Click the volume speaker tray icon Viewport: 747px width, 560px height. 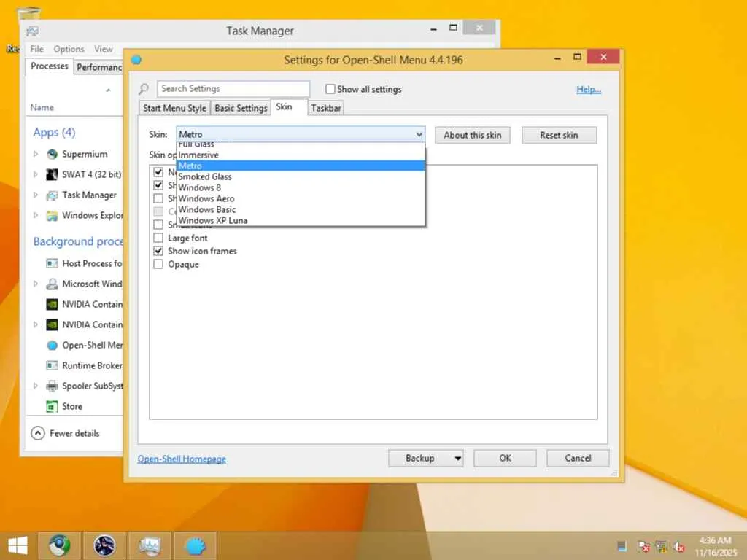[679, 547]
